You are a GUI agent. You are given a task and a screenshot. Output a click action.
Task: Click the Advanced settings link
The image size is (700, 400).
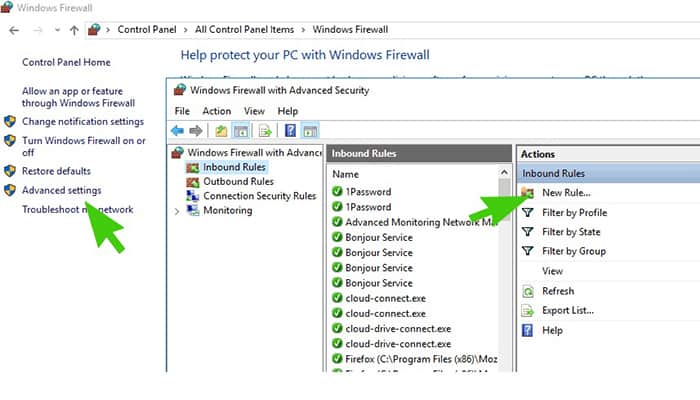pos(61,190)
